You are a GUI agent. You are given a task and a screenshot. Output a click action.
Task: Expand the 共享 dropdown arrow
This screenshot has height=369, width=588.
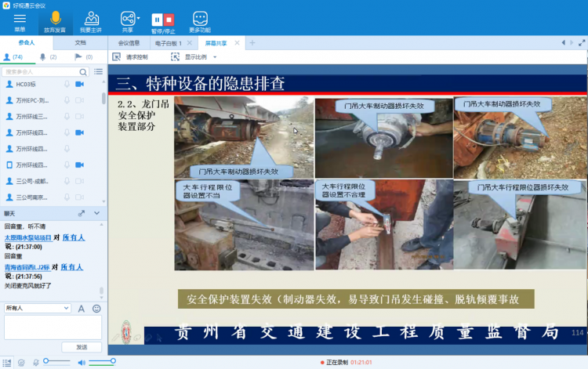139,17
